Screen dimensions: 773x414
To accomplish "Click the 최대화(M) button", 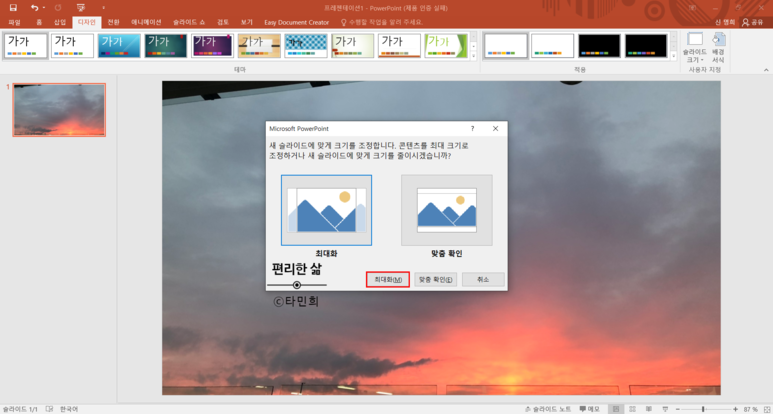I will point(388,279).
